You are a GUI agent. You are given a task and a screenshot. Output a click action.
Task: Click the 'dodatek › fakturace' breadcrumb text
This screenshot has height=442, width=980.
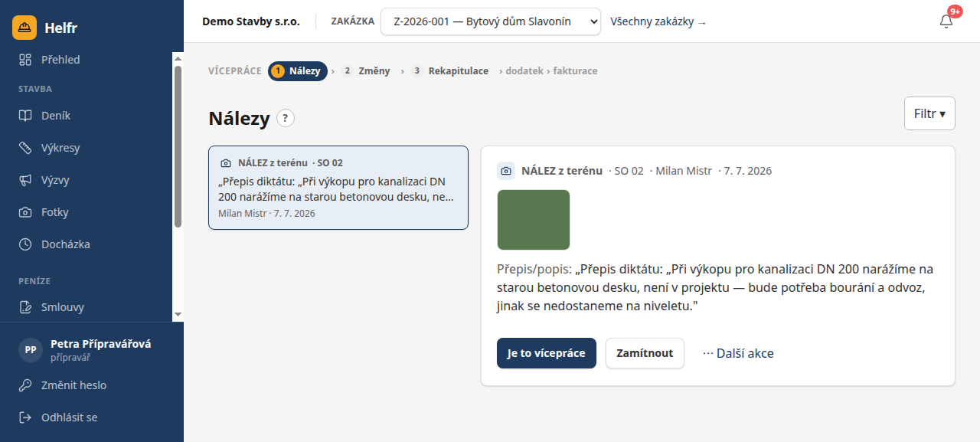click(x=551, y=71)
